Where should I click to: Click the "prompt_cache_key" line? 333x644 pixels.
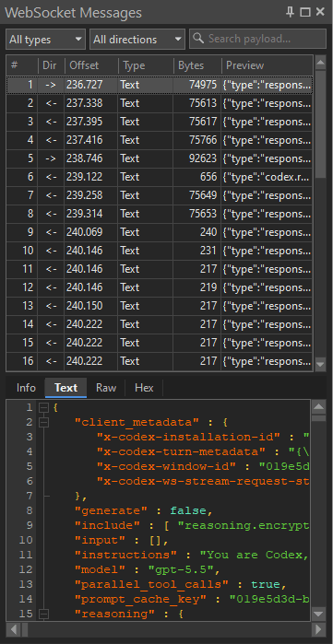coord(192,599)
